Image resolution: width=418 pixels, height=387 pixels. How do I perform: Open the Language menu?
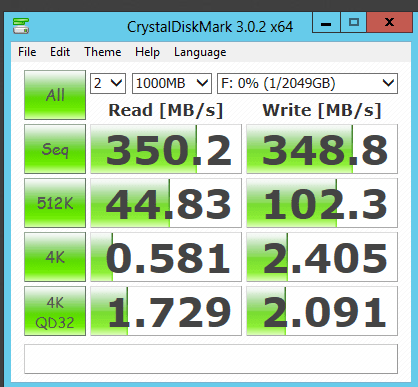pos(200,52)
